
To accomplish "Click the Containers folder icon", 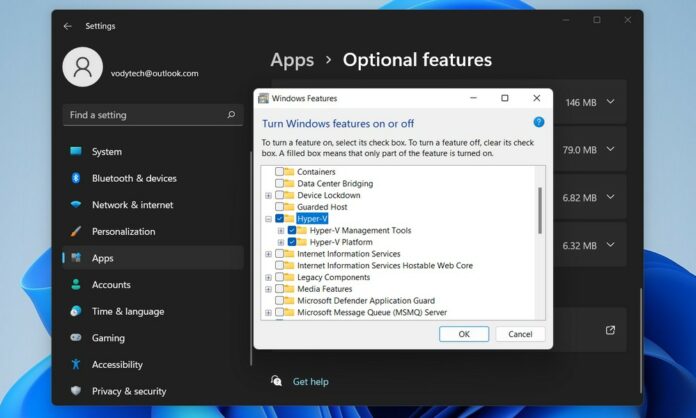I will (x=289, y=172).
